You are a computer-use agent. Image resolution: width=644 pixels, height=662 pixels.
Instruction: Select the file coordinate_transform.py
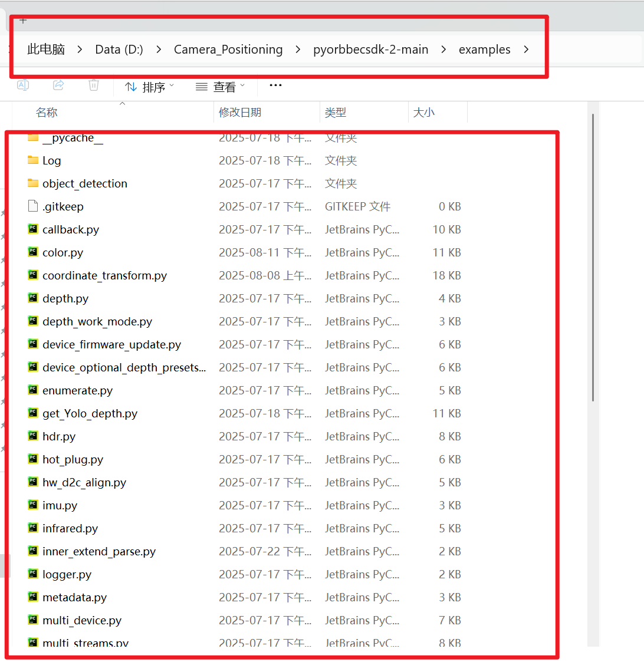104,275
